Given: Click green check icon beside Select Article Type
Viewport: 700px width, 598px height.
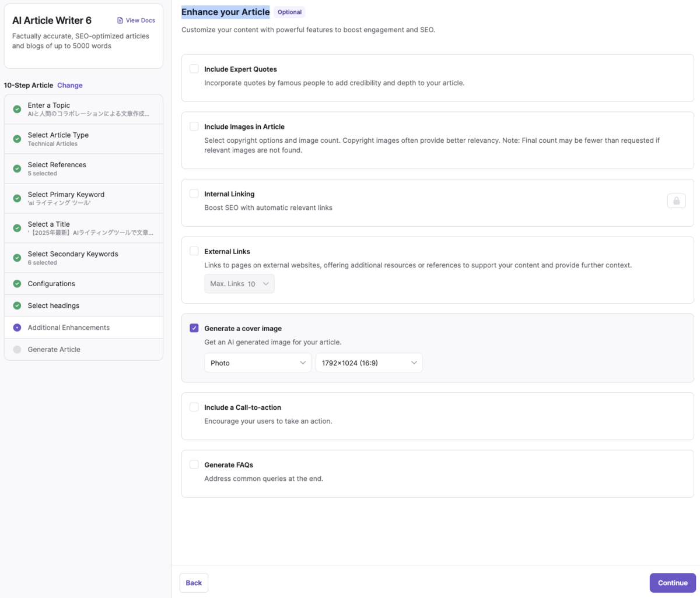Looking at the screenshot, I should 17,139.
